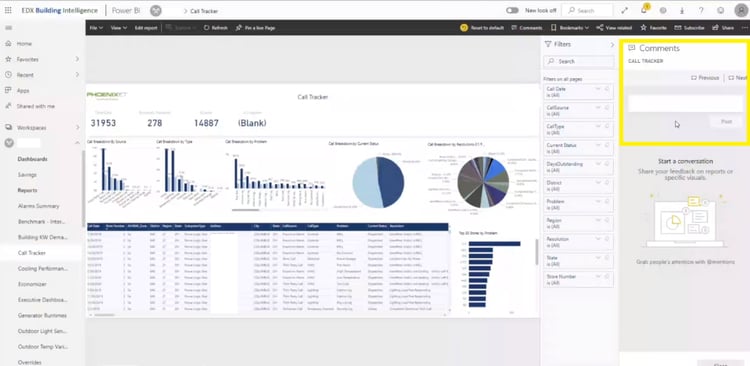Click the top header Search box
Image resolution: width=750 pixels, height=366 pixels.
tap(587, 10)
